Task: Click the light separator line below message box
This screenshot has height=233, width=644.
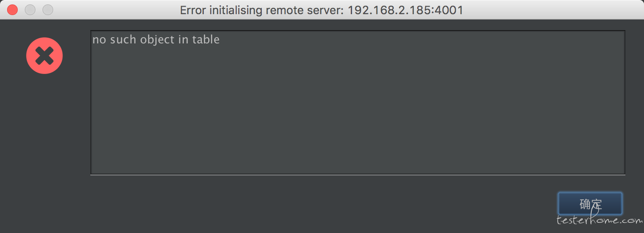Action: pyautogui.click(x=358, y=175)
